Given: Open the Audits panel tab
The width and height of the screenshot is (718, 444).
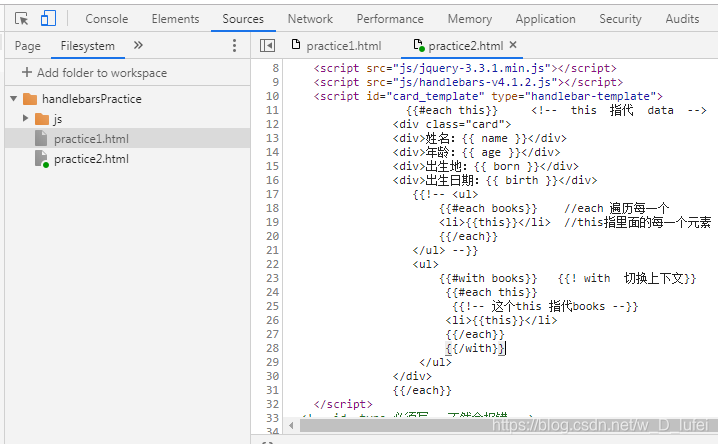Looking at the screenshot, I should [x=682, y=19].
